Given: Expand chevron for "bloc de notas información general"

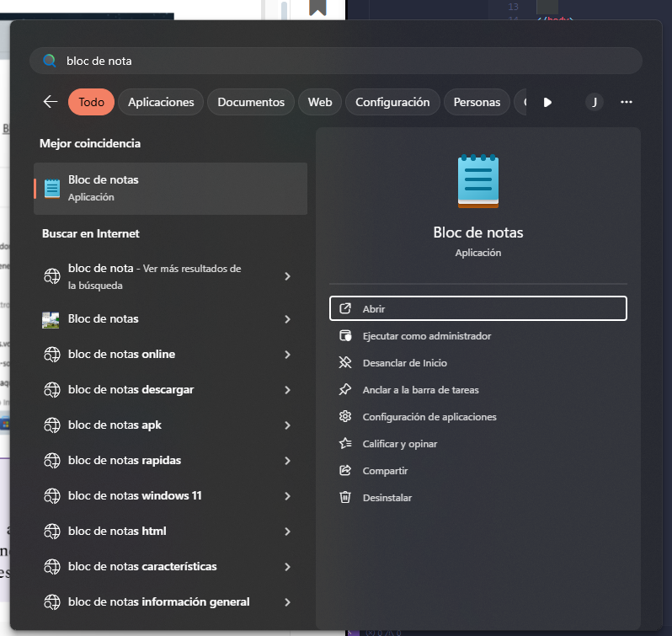Looking at the screenshot, I should point(287,602).
